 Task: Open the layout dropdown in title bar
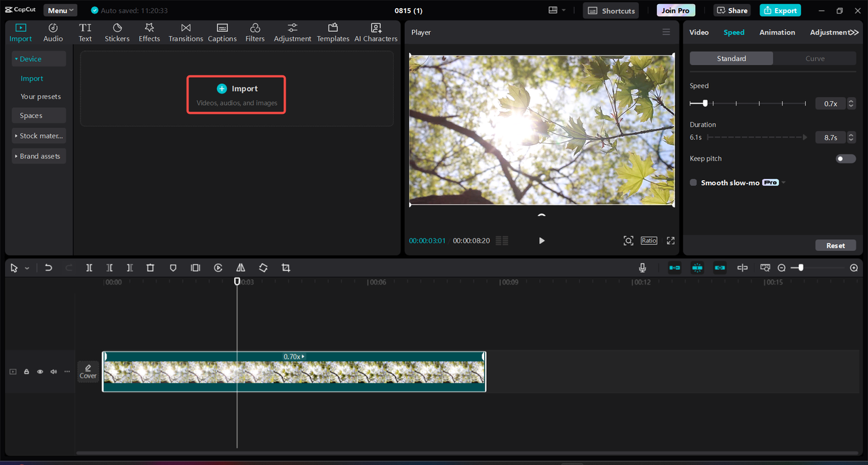[557, 10]
